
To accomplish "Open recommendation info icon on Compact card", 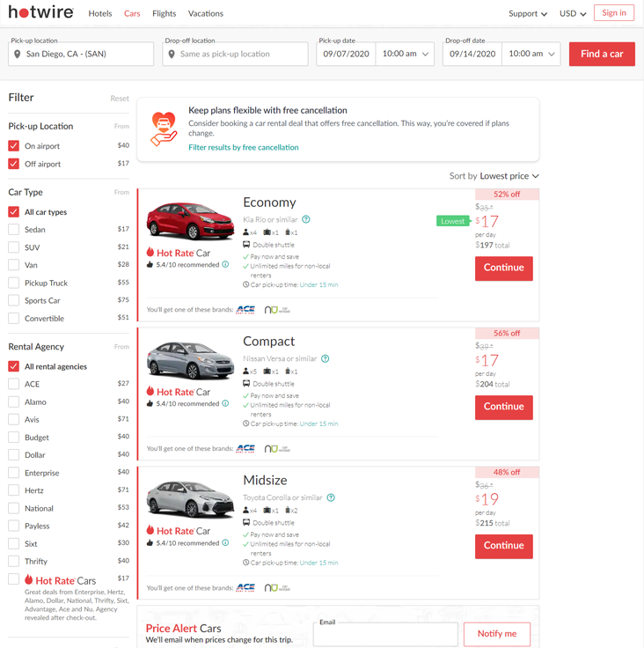I will click(225, 403).
